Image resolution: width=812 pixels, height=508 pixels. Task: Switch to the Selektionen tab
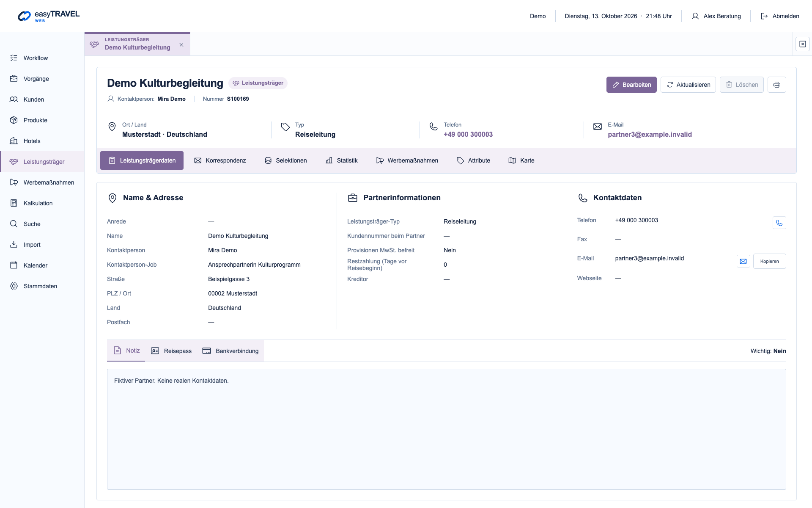coord(285,160)
